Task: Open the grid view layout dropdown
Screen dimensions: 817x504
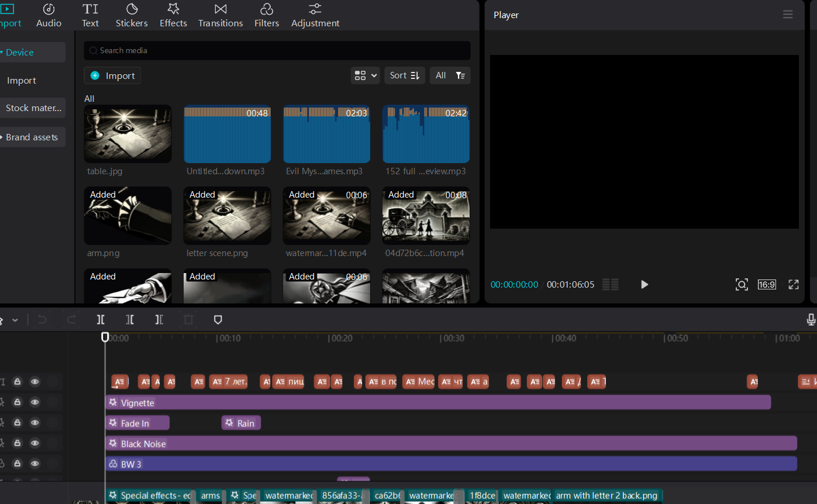Action: click(365, 75)
